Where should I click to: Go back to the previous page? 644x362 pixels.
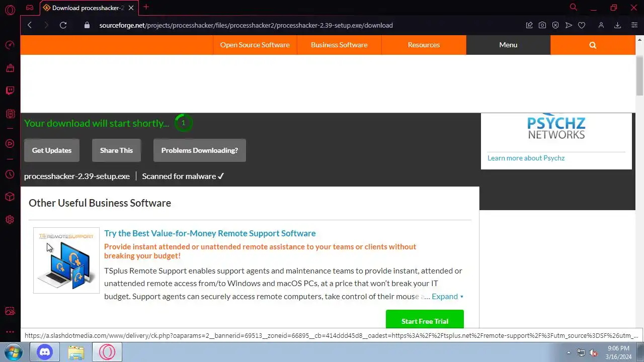coord(30,25)
